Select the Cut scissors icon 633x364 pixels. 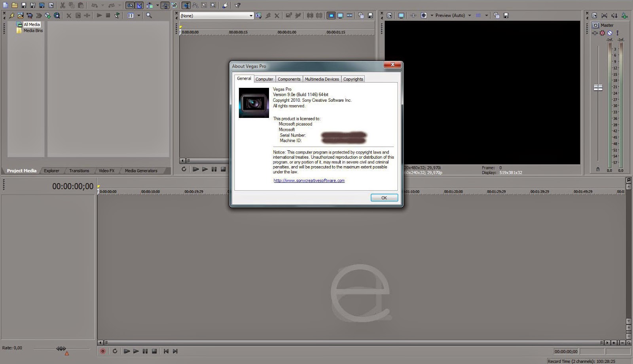coord(63,5)
